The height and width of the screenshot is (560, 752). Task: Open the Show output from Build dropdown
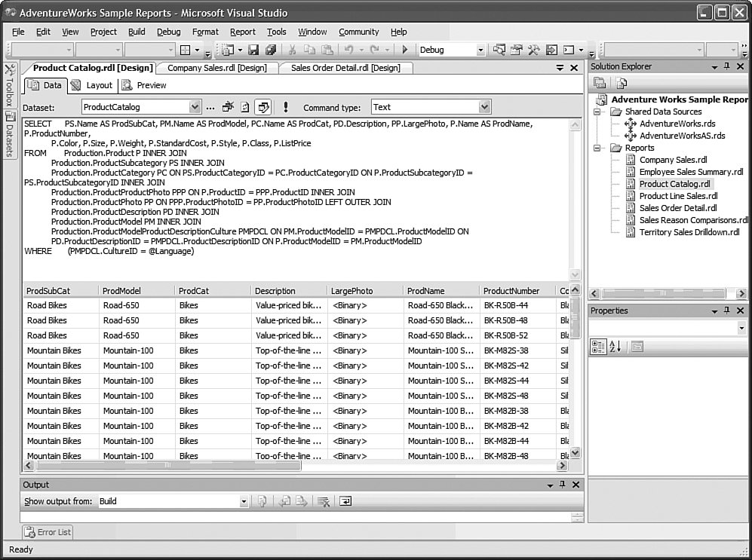click(x=244, y=501)
